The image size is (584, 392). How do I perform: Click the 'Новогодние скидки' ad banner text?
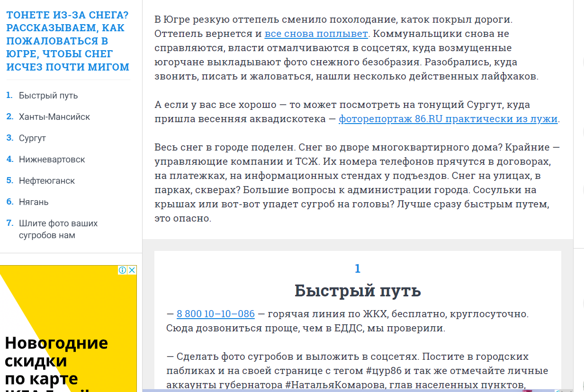point(56,352)
